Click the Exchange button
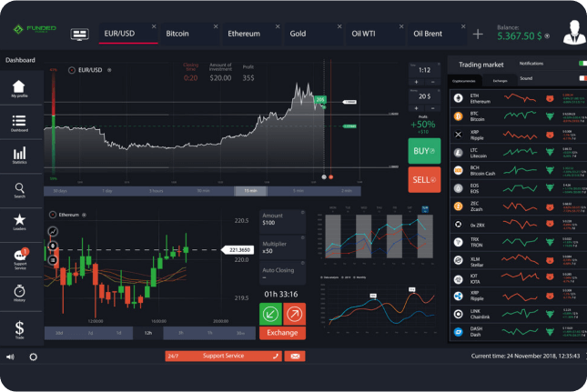The height and width of the screenshot is (392, 587). pyautogui.click(x=282, y=333)
